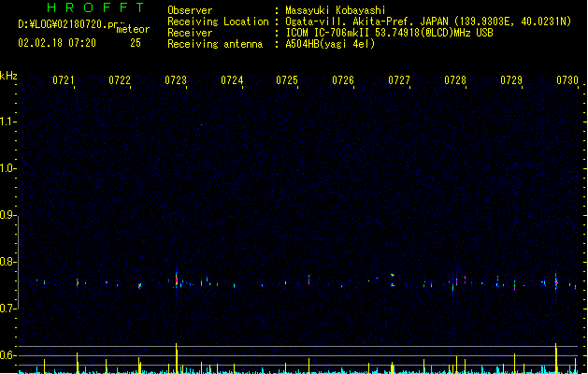Click the 0726 time marker
588x374 pixels.
click(x=343, y=80)
